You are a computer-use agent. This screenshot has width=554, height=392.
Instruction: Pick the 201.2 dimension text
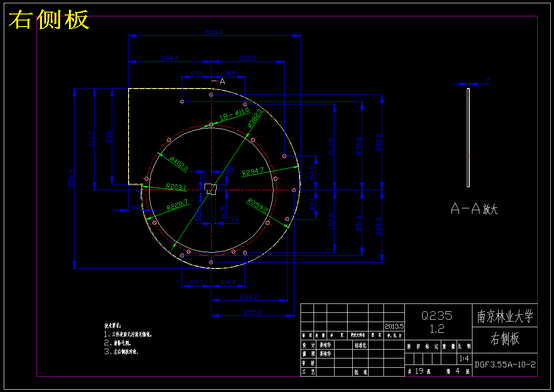point(359,223)
